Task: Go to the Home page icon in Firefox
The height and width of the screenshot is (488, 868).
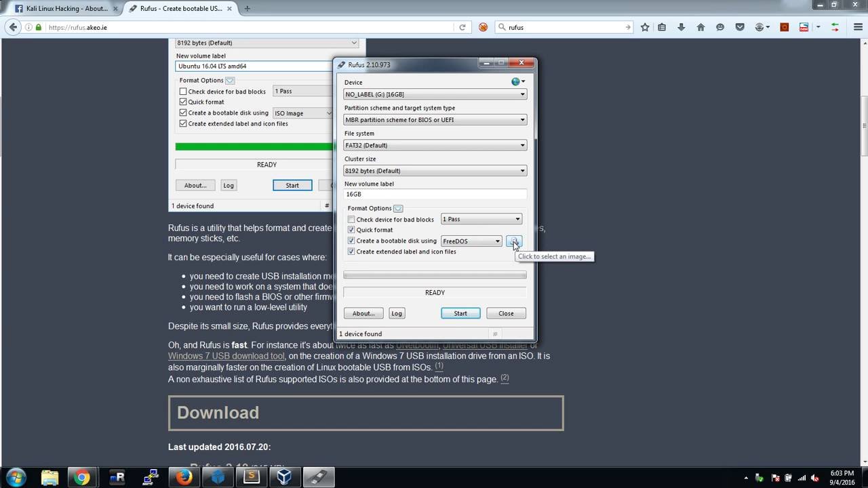Action: tap(701, 27)
